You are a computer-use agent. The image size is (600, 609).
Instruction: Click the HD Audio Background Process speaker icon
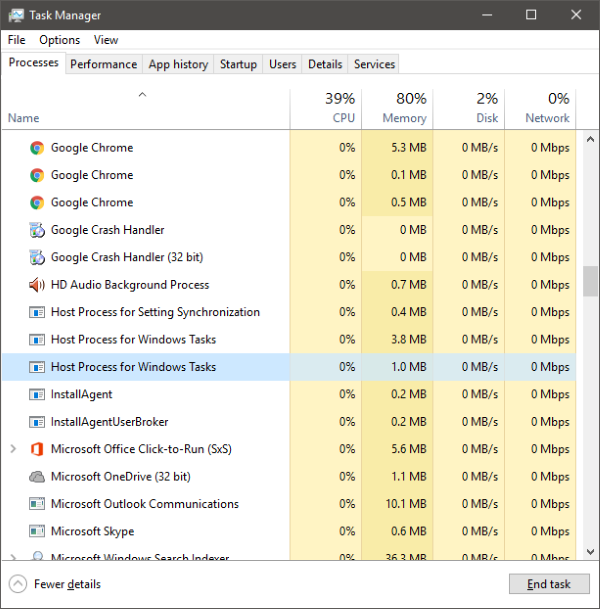click(37, 285)
